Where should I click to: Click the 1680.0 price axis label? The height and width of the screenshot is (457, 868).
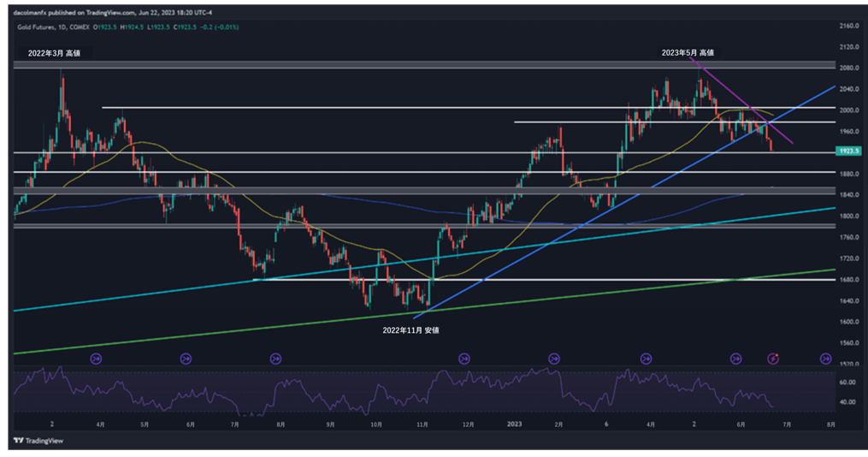[848, 280]
